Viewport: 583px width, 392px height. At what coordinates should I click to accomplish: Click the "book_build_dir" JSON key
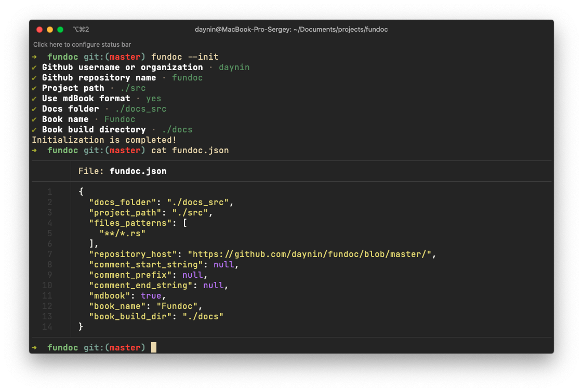(x=130, y=317)
